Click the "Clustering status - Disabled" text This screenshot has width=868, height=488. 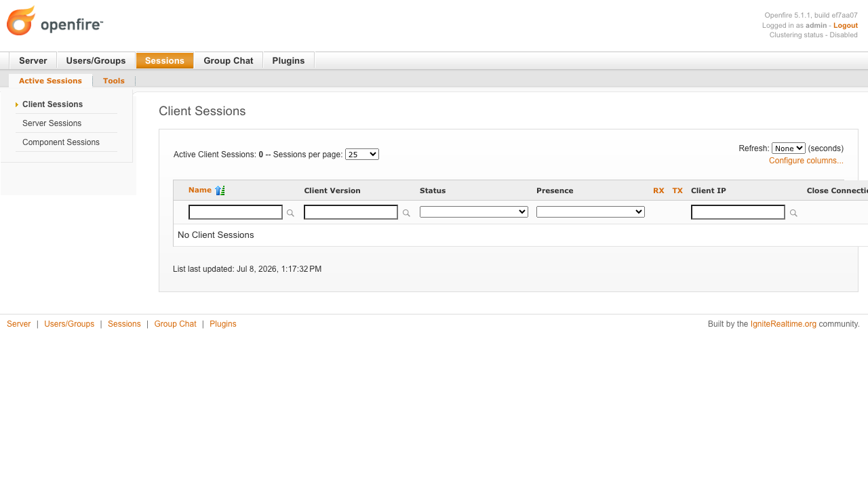(814, 35)
